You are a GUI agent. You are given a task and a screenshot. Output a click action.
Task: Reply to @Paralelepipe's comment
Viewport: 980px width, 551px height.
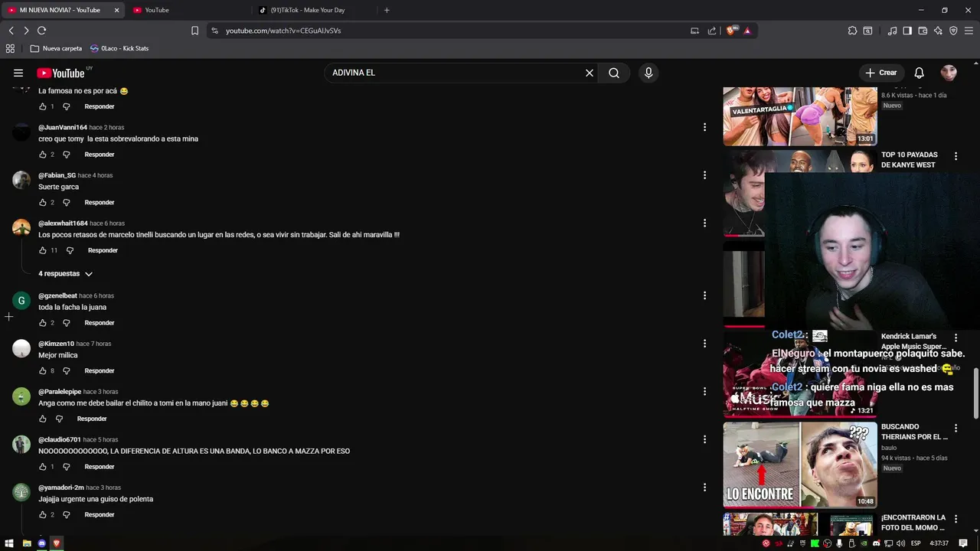tap(92, 419)
